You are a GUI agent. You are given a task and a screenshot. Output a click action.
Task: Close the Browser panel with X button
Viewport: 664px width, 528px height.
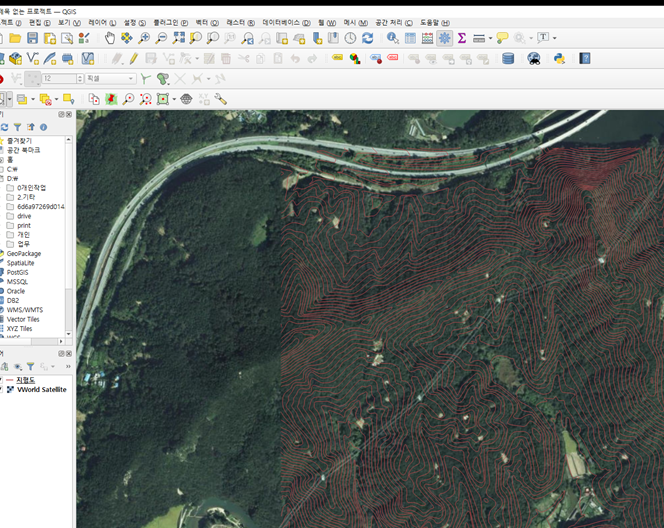(69, 114)
